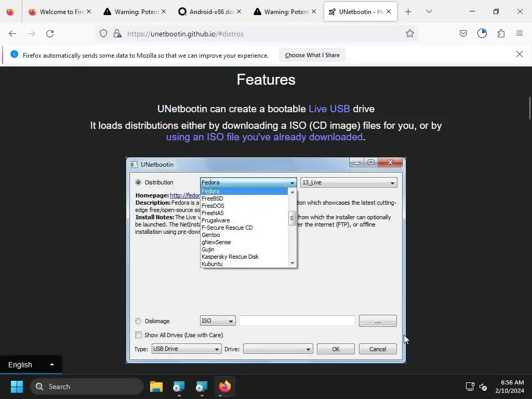Switch to second Warning: Potential tab
Viewport: 532px width, 399px height.
click(x=285, y=12)
